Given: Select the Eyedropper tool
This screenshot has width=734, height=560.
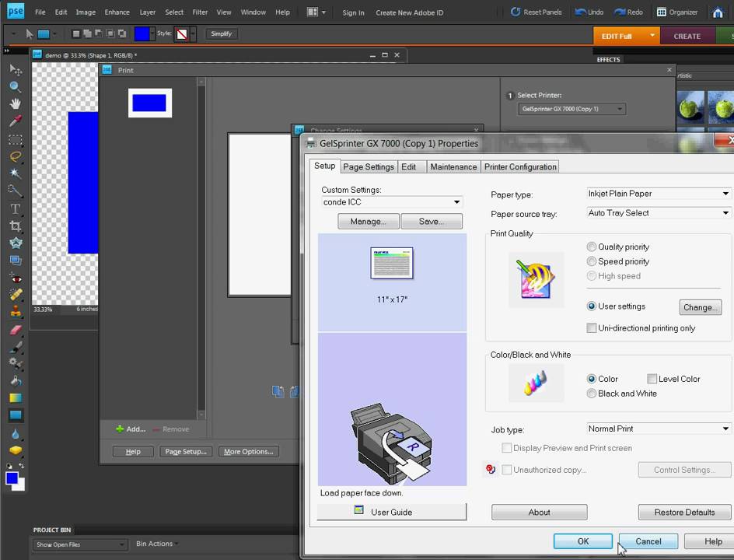Looking at the screenshot, I should click(16, 121).
